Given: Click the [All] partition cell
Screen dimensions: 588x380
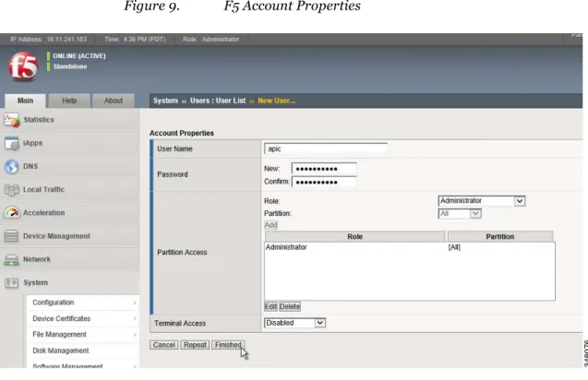Looking at the screenshot, I should point(454,247).
